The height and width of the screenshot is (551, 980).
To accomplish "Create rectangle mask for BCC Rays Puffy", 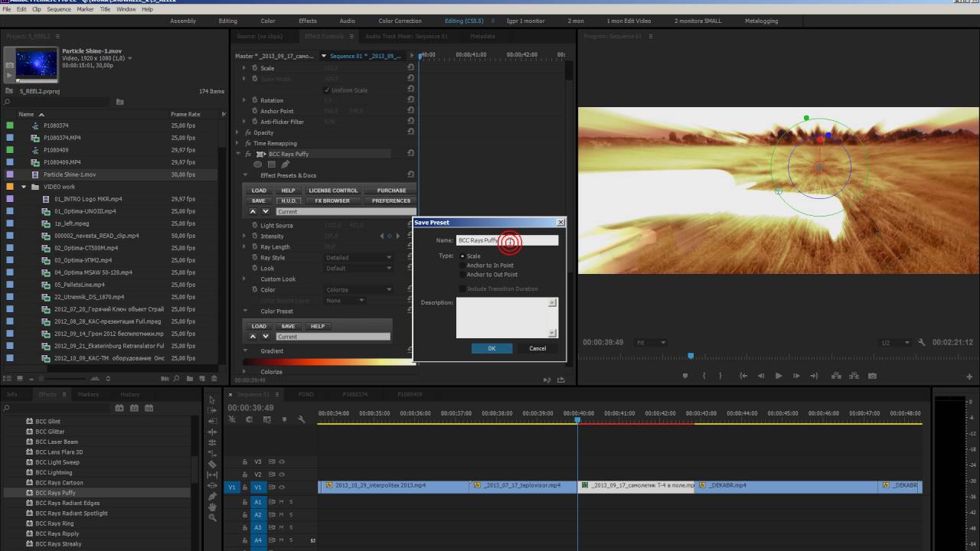I will click(x=271, y=165).
